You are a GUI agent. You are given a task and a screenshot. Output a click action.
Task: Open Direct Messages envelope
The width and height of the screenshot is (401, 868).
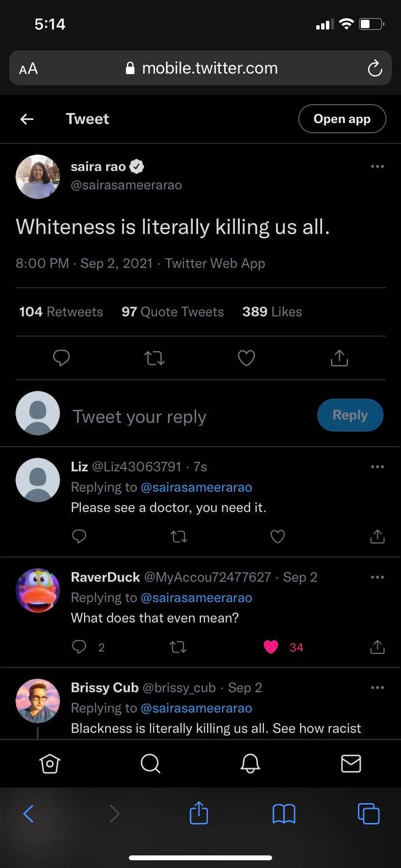click(351, 764)
